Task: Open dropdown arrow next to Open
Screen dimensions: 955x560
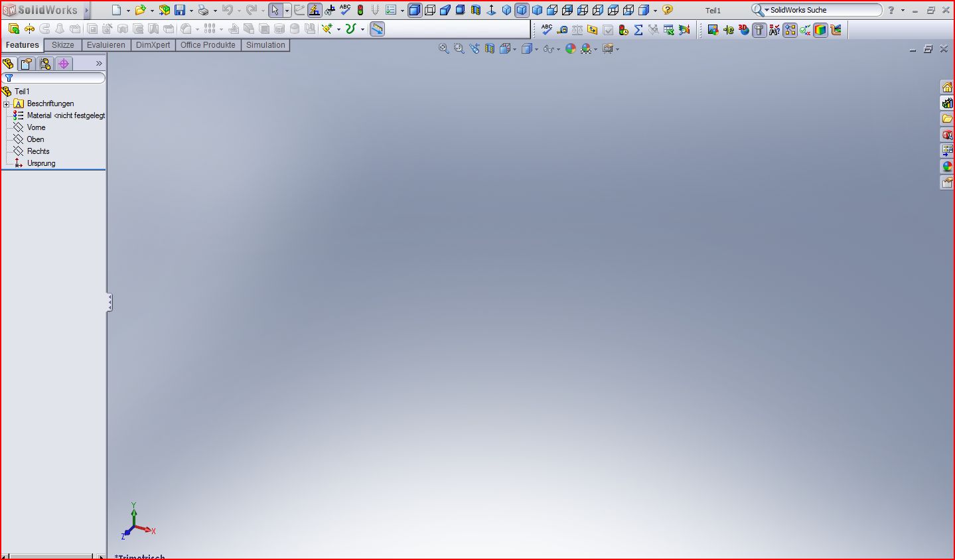Action: (152, 11)
